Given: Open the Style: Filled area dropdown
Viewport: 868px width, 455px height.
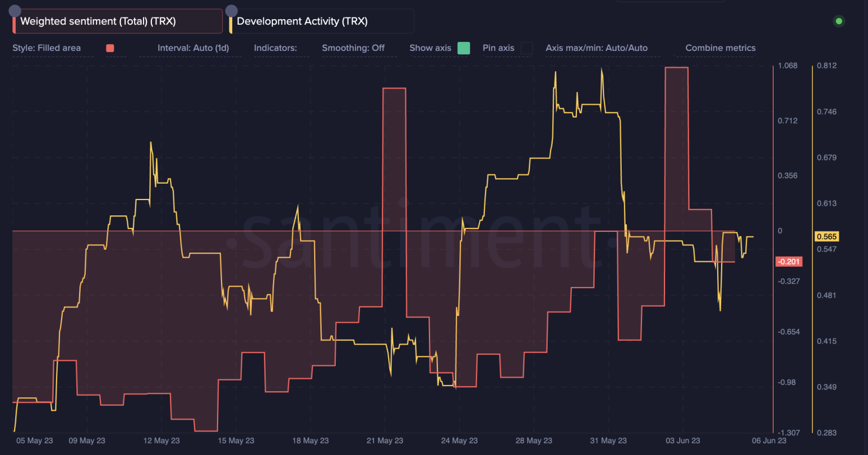Looking at the screenshot, I should click(x=46, y=48).
